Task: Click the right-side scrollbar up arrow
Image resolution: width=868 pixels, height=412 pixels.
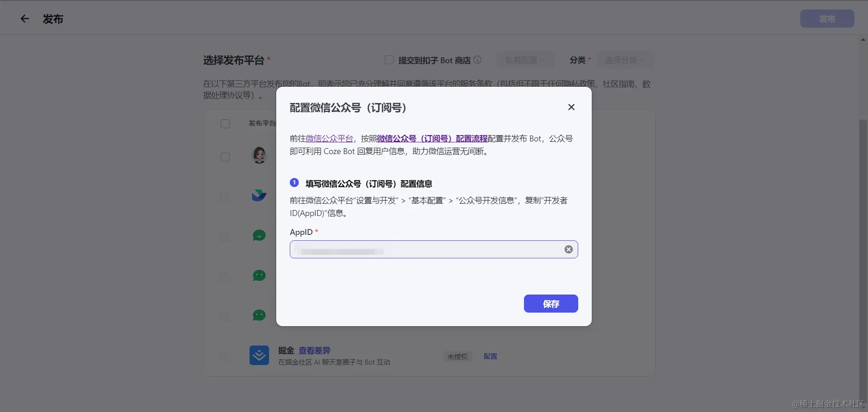Action: [863, 40]
